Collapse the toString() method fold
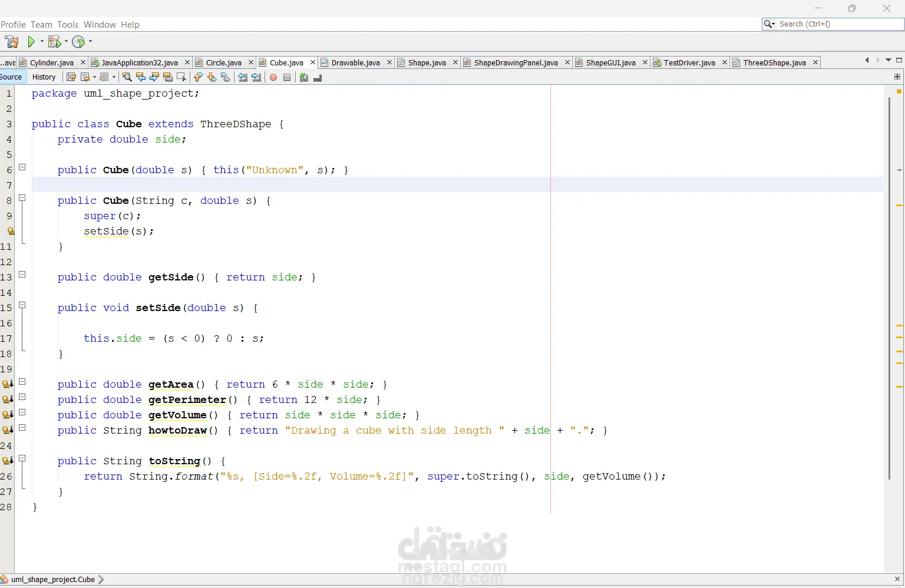 [22, 458]
